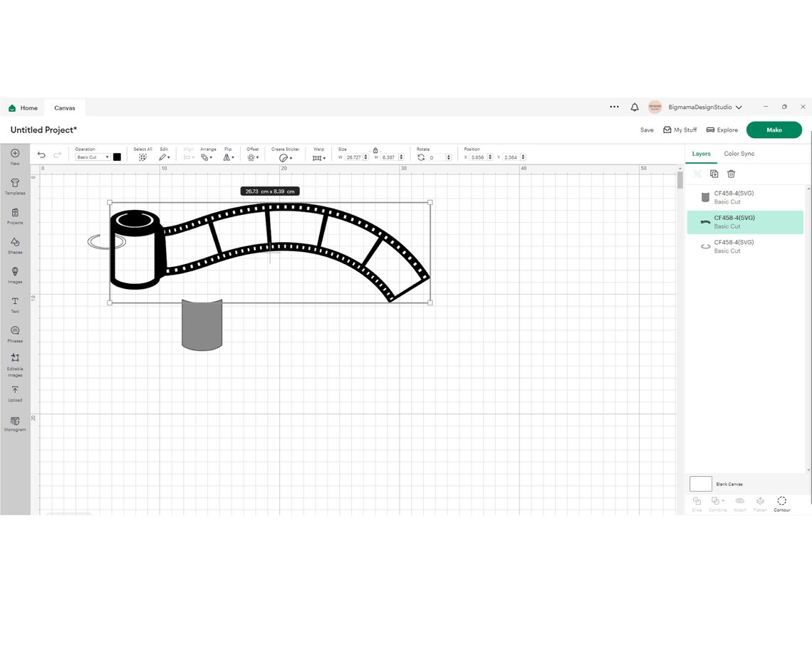
Task: Delete layer with trash icon
Action: tap(731, 174)
